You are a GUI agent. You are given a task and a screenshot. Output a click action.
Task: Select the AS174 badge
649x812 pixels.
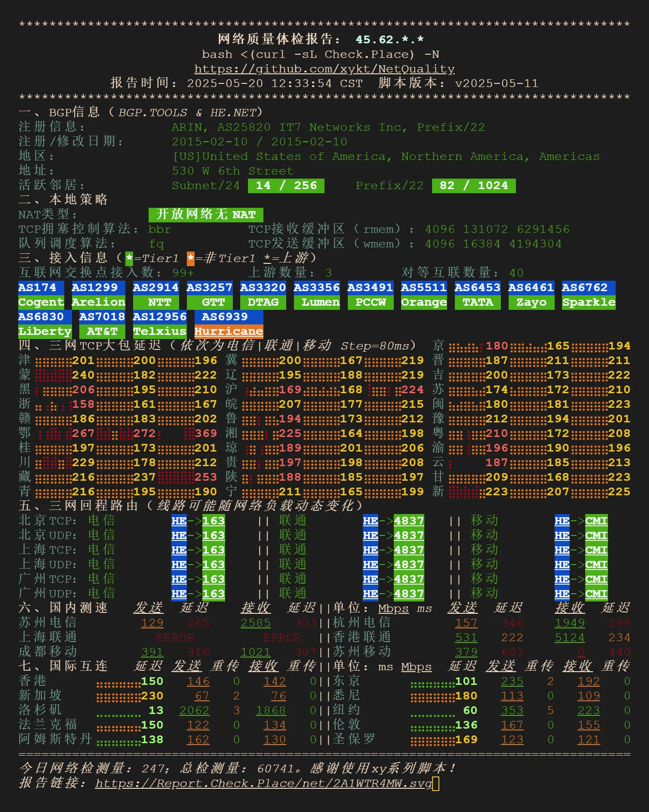pos(37,288)
